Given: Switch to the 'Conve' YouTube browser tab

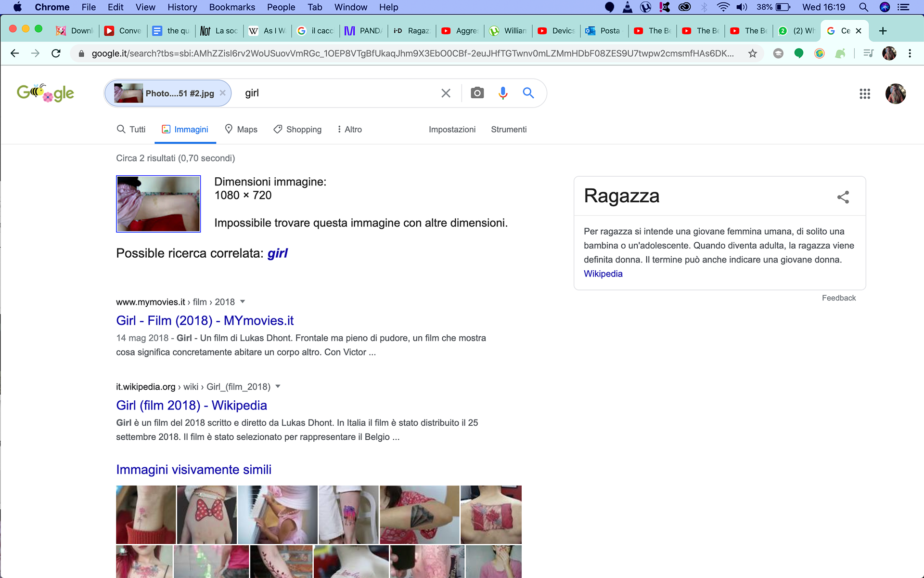Looking at the screenshot, I should 123,31.
